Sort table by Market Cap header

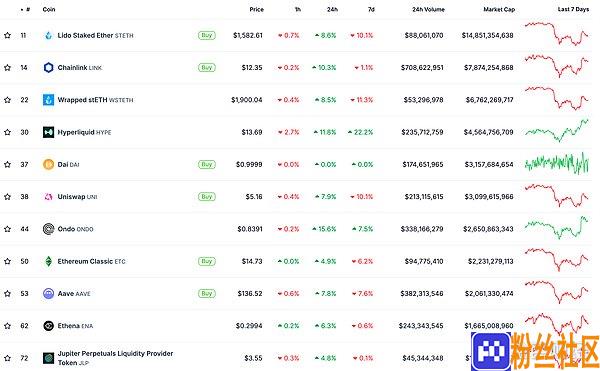click(x=499, y=9)
